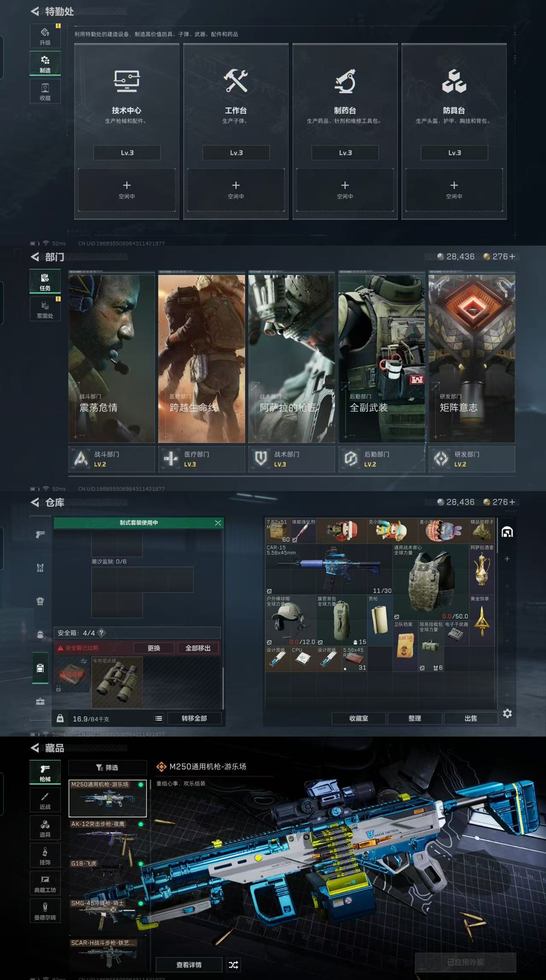Select the expired safe box item
The image size is (546, 980).
[x=72, y=674]
